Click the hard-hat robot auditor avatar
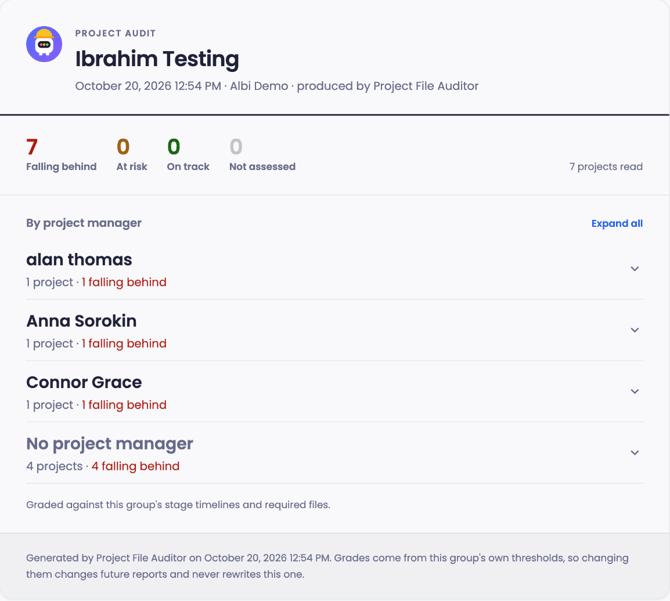Image resolution: width=670 pixels, height=601 pixels. click(44, 44)
